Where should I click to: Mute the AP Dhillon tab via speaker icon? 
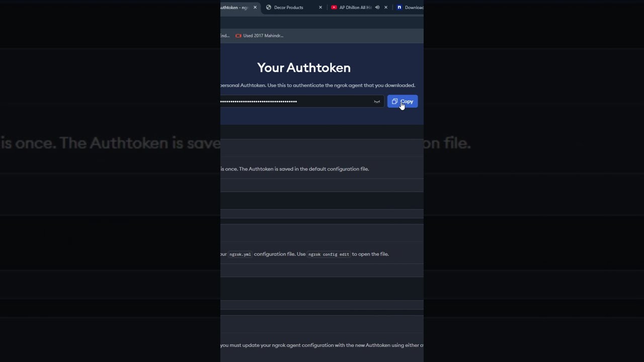coord(377,8)
